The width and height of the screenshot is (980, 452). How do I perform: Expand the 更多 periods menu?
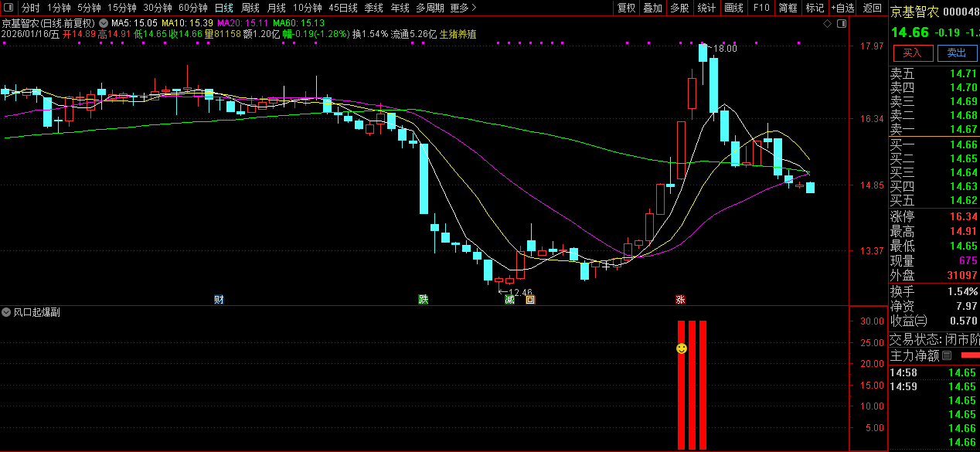click(463, 8)
